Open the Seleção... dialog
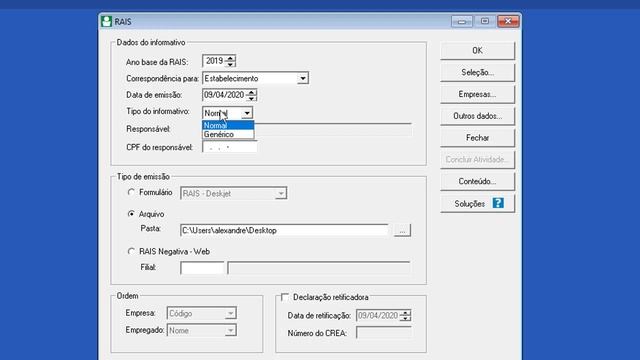The height and width of the screenshot is (360, 640). click(477, 72)
